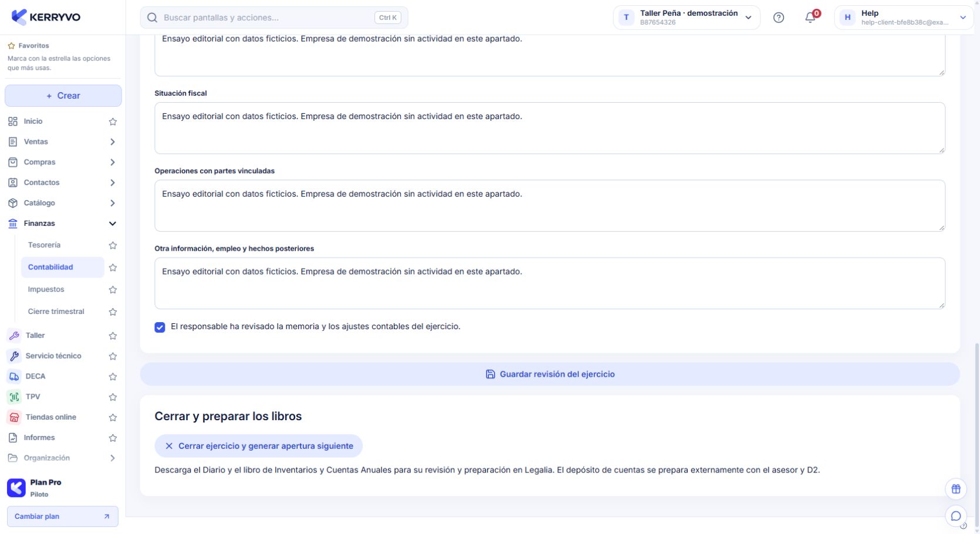Open the Taller Peña company dropdown
Screen dimensions: 980x534
(x=687, y=18)
